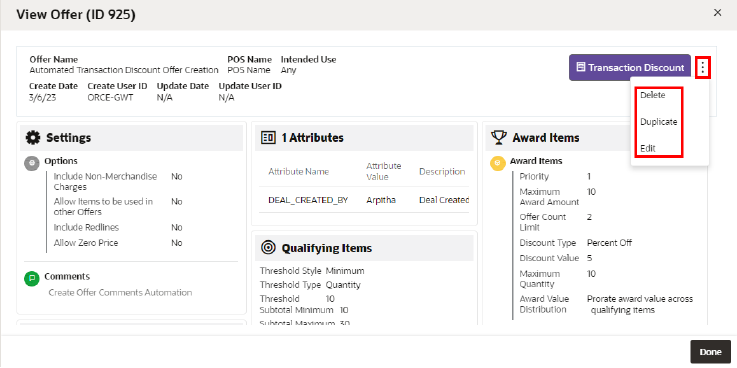Click the Transaction Discount button

(x=630, y=68)
